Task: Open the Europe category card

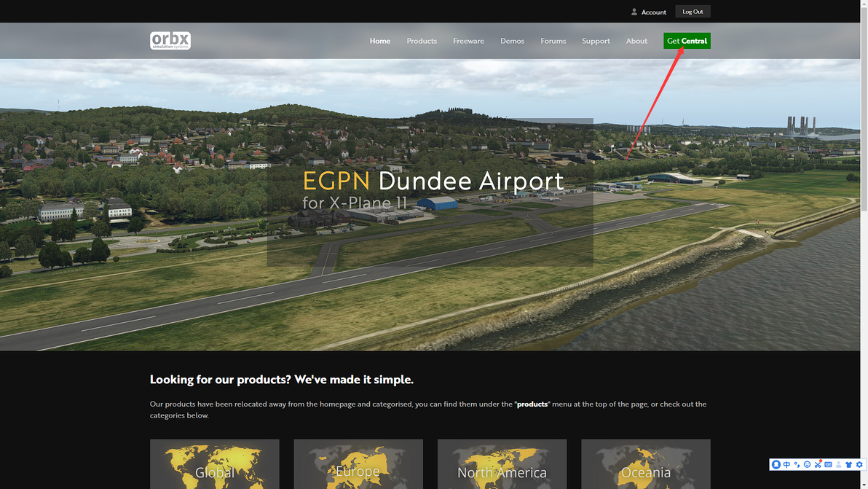Action: click(358, 464)
